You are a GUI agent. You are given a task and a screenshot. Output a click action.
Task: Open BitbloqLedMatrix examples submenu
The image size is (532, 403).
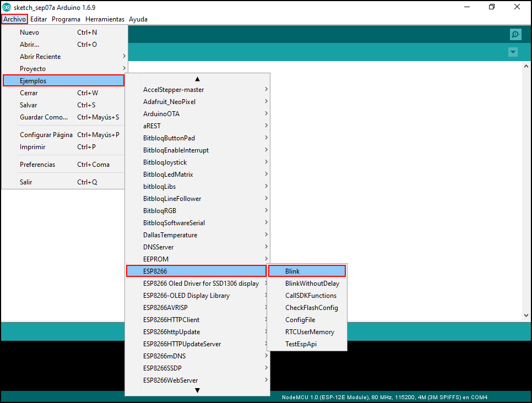(x=198, y=175)
